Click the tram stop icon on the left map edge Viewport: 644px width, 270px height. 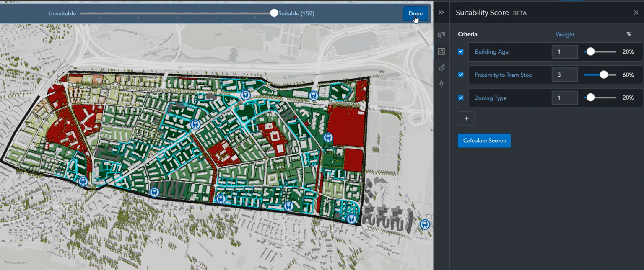click(83, 181)
